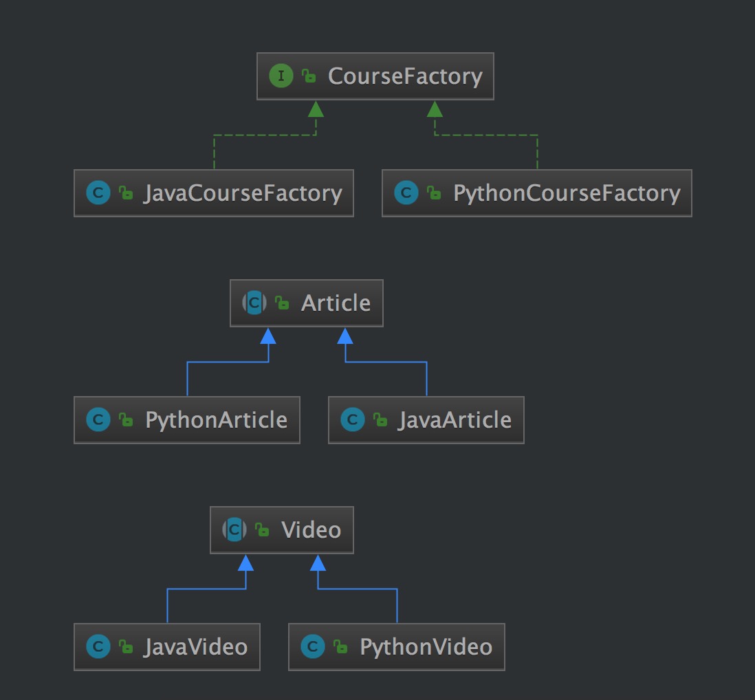Click the class icon on PythonVideo

[313, 647]
